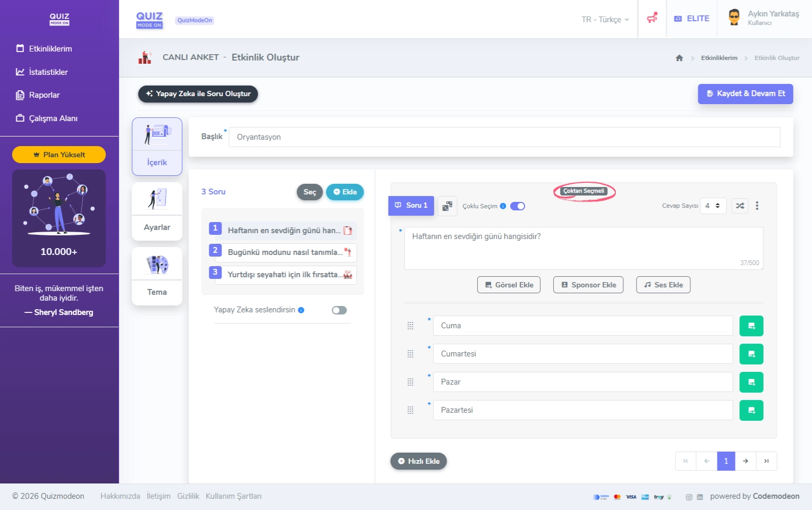812x510 pixels.
Task: Open the Instagram footer icon
Action: [689, 497]
